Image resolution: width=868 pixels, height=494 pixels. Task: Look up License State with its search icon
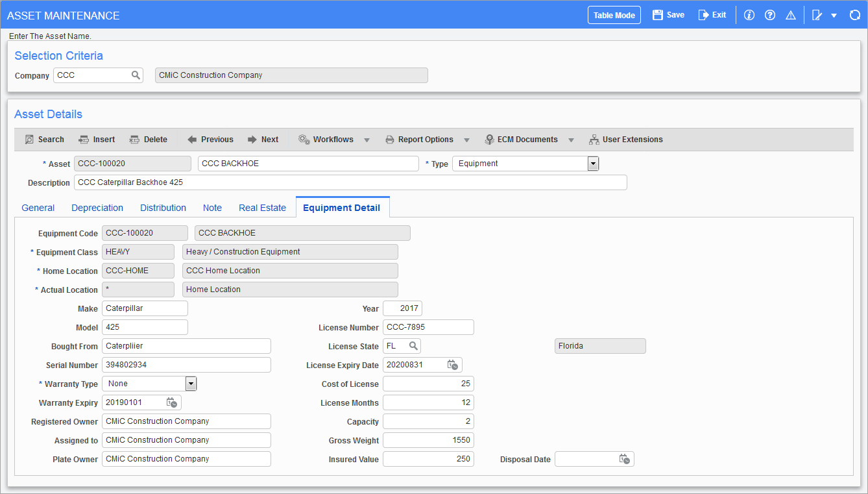coord(413,346)
